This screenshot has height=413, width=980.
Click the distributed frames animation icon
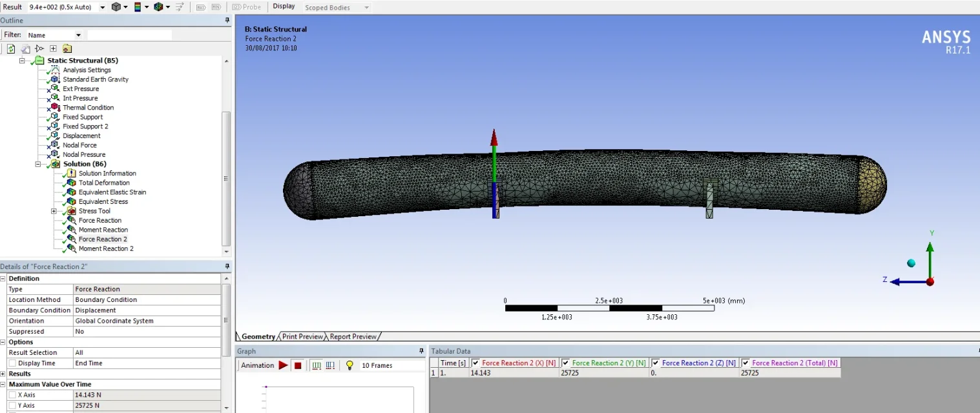point(317,365)
